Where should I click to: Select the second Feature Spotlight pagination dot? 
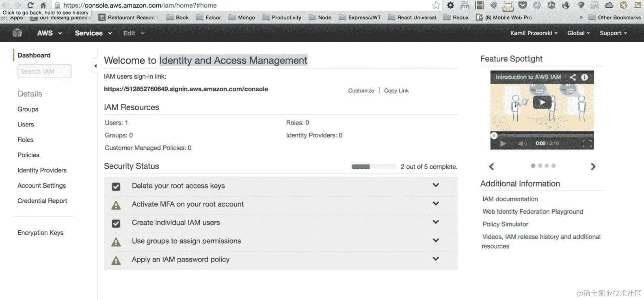pyautogui.click(x=540, y=166)
